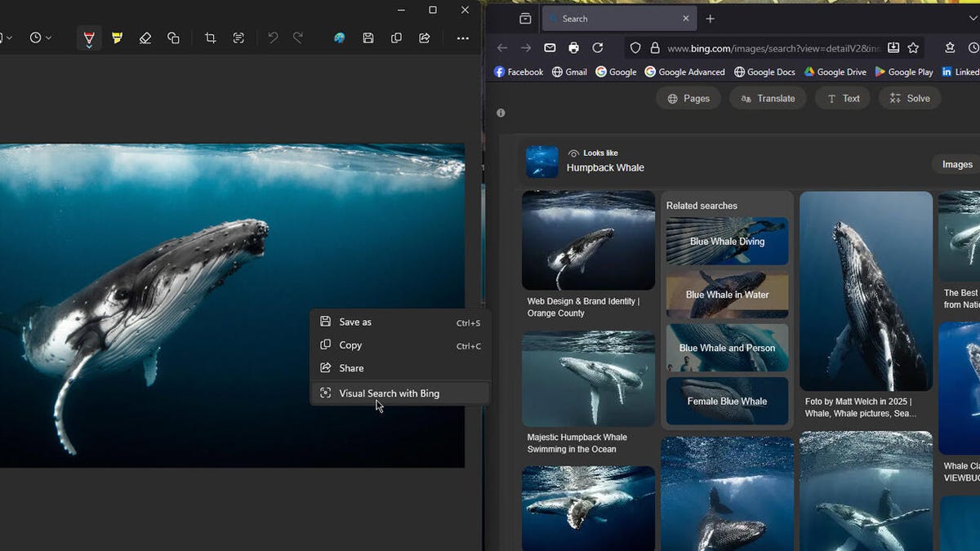
Task: Click the floppy disk save icon
Action: (368, 38)
